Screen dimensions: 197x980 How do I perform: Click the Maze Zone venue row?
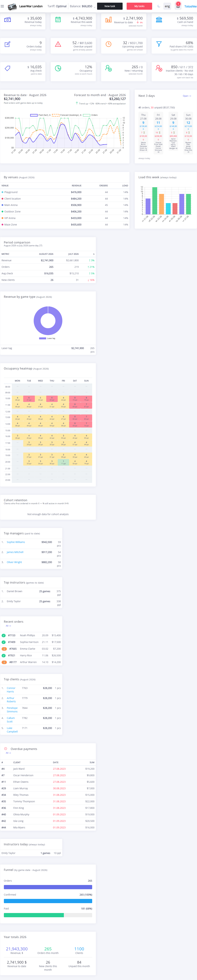point(65,224)
